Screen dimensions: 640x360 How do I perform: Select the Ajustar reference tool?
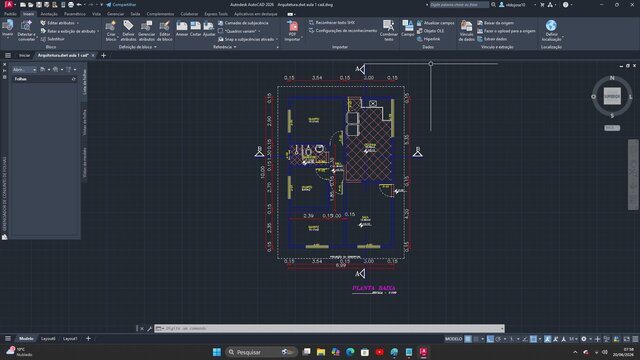tap(209, 29)
